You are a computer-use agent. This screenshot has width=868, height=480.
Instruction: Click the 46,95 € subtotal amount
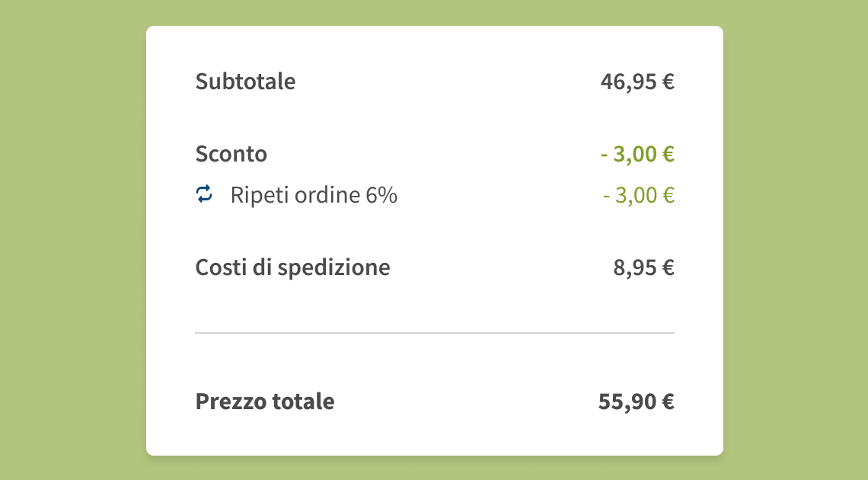(x=637, y=82)
